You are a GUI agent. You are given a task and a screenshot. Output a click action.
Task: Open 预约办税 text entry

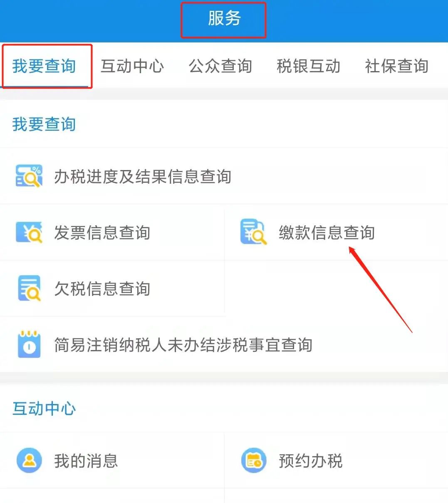(x=311, y=461)
